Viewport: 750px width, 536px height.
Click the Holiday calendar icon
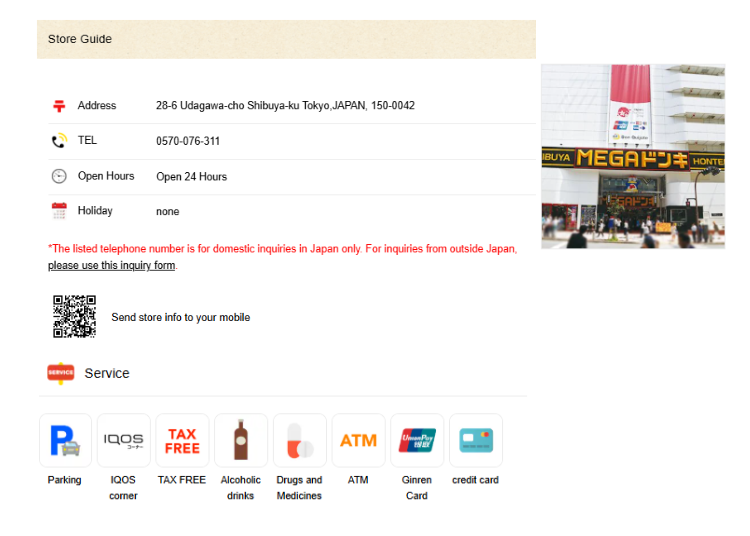click(59, 211)
